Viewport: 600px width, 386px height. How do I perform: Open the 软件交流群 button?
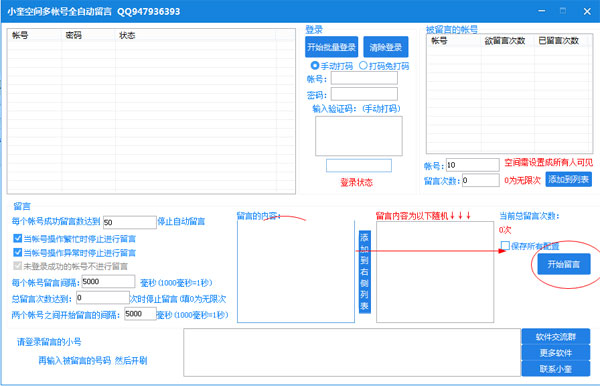[x=556, y=337]
